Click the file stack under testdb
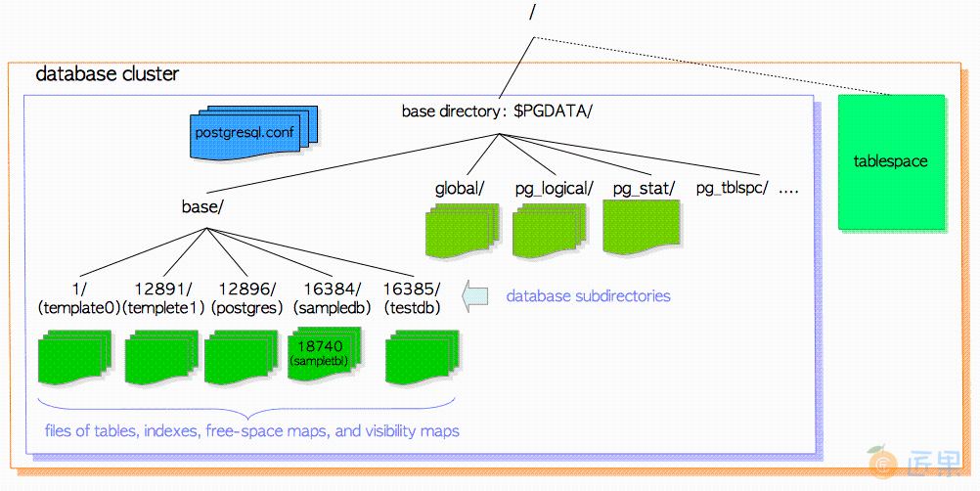Screen dimensions: 980x491 pyautogui.click(x=423, y=358)
